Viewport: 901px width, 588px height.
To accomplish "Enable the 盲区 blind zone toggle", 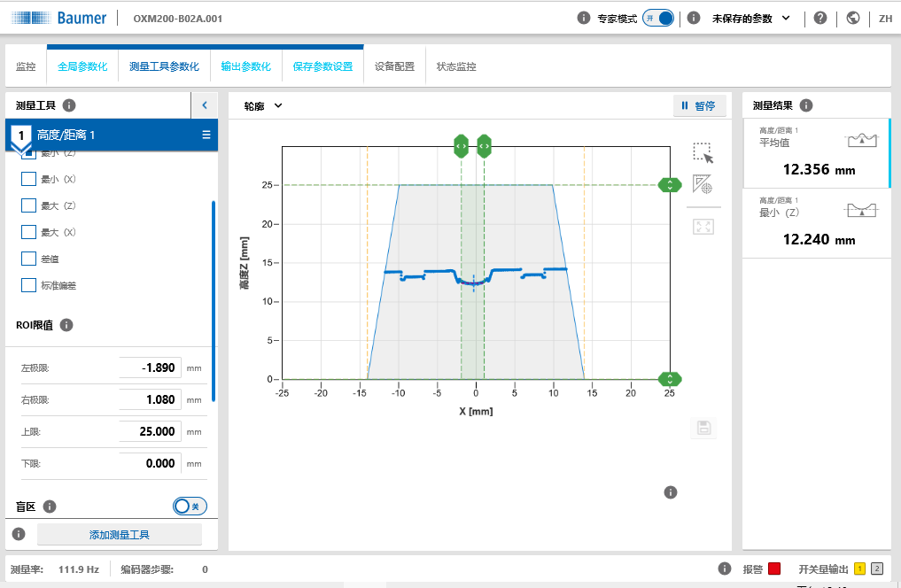I will tap(190, 506).
